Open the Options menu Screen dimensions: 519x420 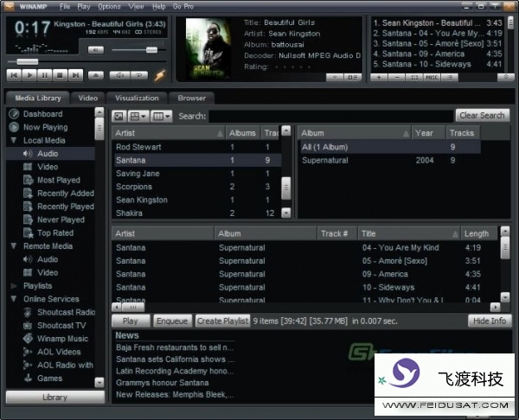point(109,6)
